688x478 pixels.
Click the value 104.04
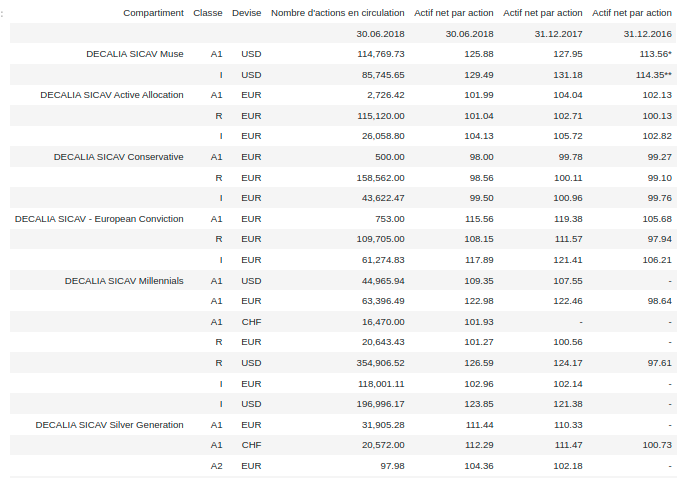[568, 95]
